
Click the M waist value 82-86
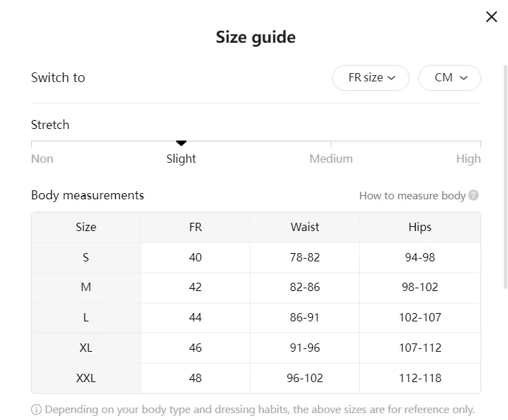tap(305, 287)
